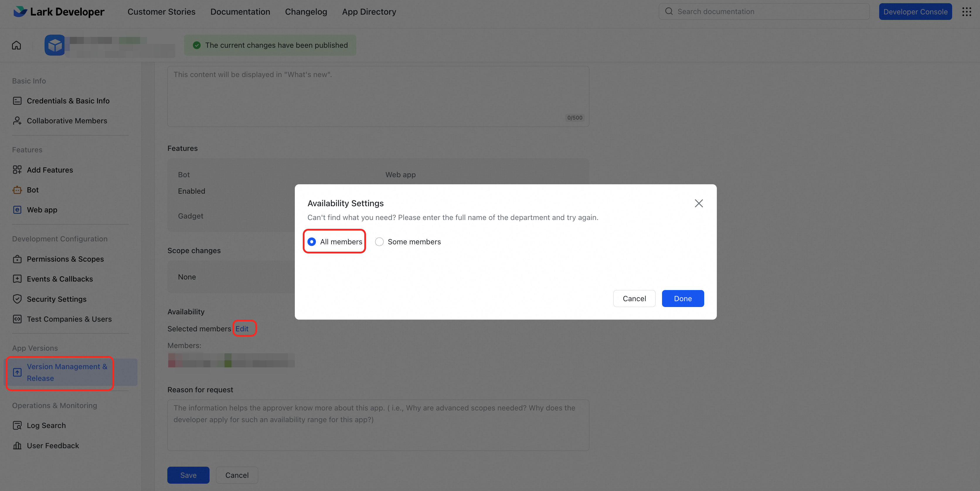
Task: Click the blue cube app icon
Action: [55, 45]
